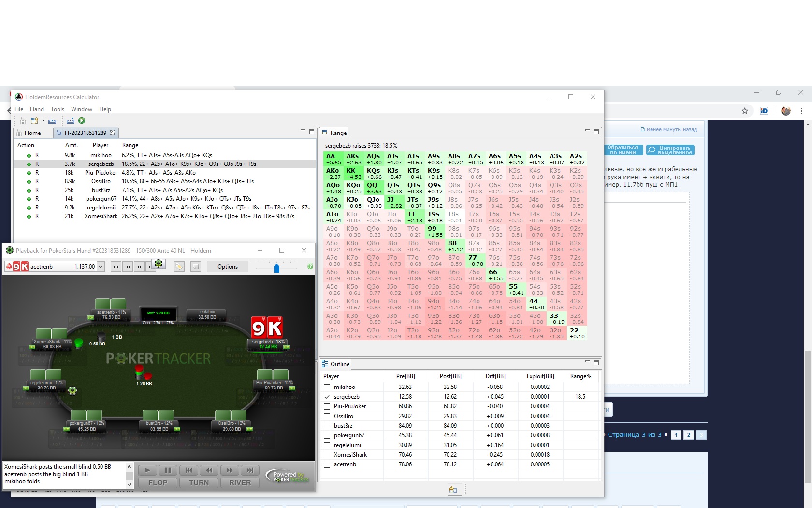The width and height of the screenshot is (812, 508).
Task: Close the H-202318531289 tab
Action: [113, 133]
